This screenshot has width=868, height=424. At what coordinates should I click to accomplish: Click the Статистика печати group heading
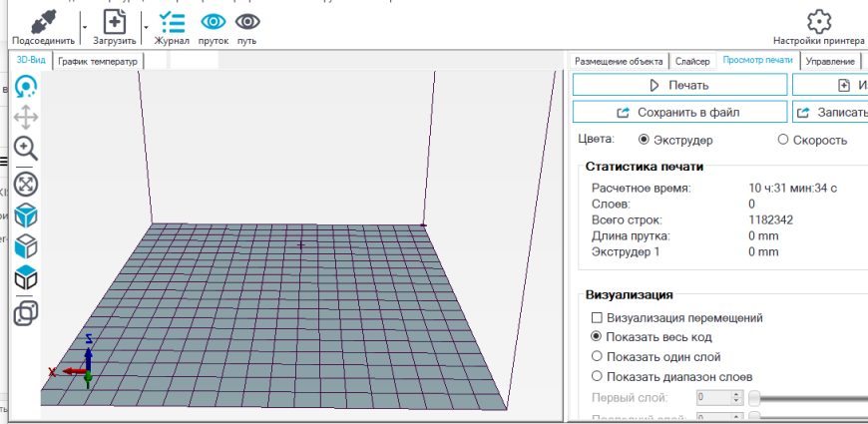coord(645,167)
